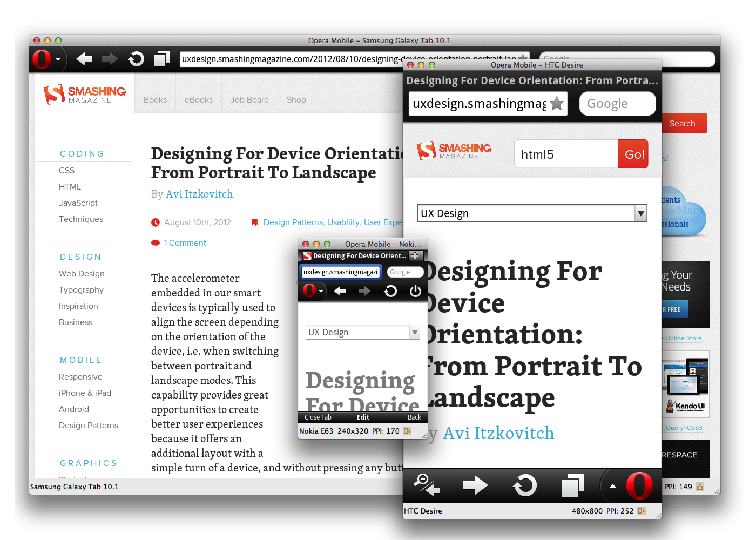
Task: Click the address field in Nokia window
Action: [340, 272]
